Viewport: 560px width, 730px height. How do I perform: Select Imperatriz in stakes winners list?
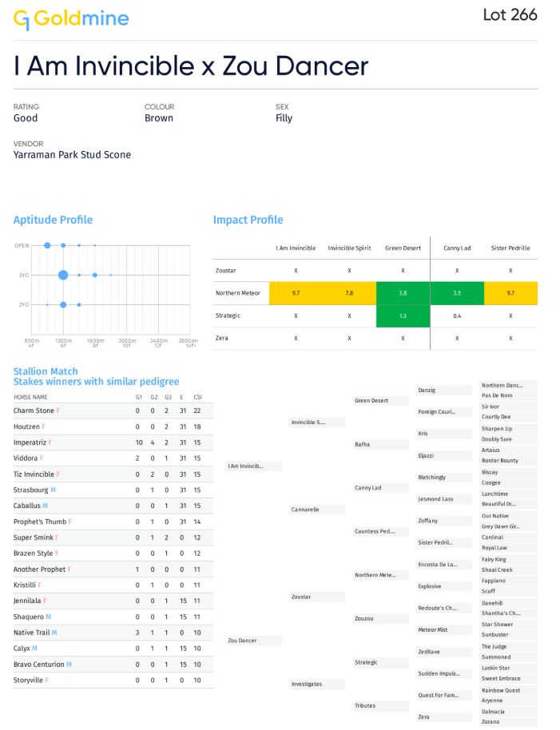(x=30, y=442)
